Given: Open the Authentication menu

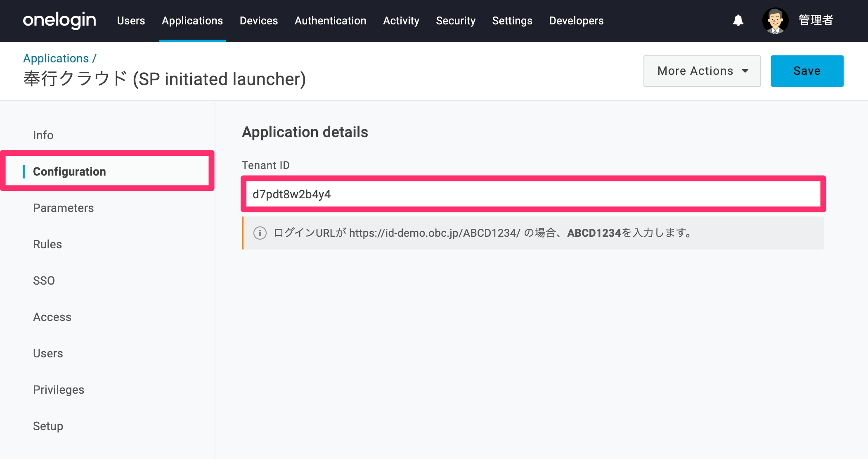Looking at the screenshot, I should pyautogui.click(x=331, y=21).
